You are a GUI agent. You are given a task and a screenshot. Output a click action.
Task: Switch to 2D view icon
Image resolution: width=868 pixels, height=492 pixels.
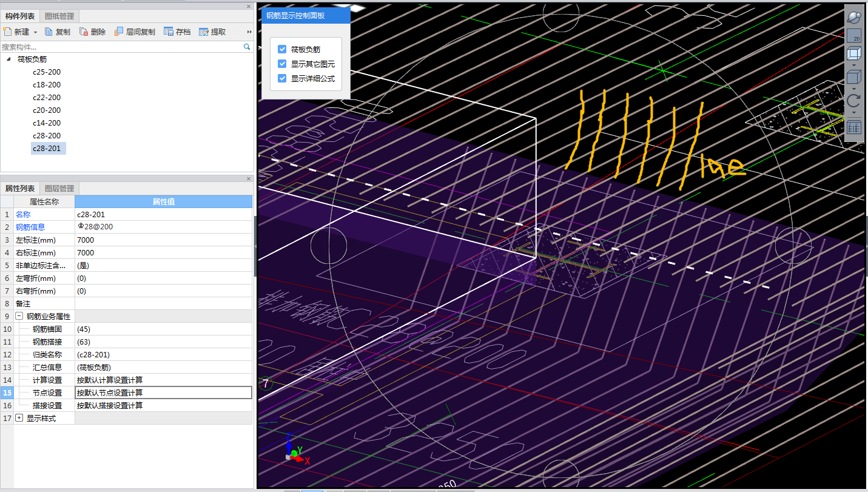coord(853,36)
